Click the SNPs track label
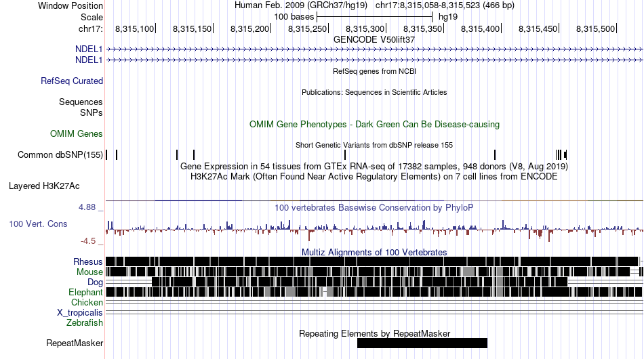Viewport: 644px width, 359px height. [92, 112]
